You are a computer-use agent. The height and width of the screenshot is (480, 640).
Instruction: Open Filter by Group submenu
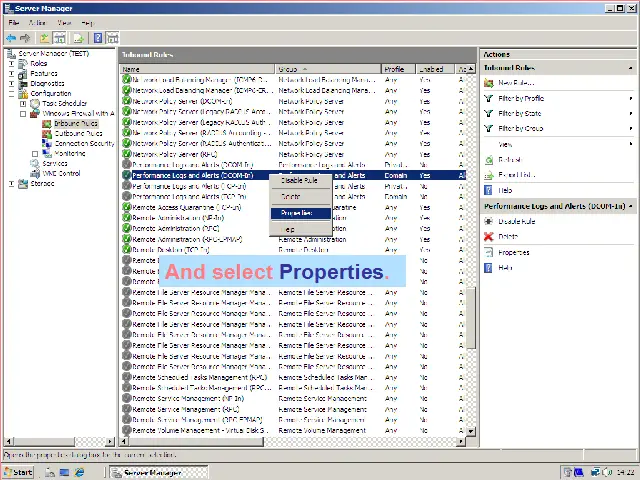click(x=520, y=129)
